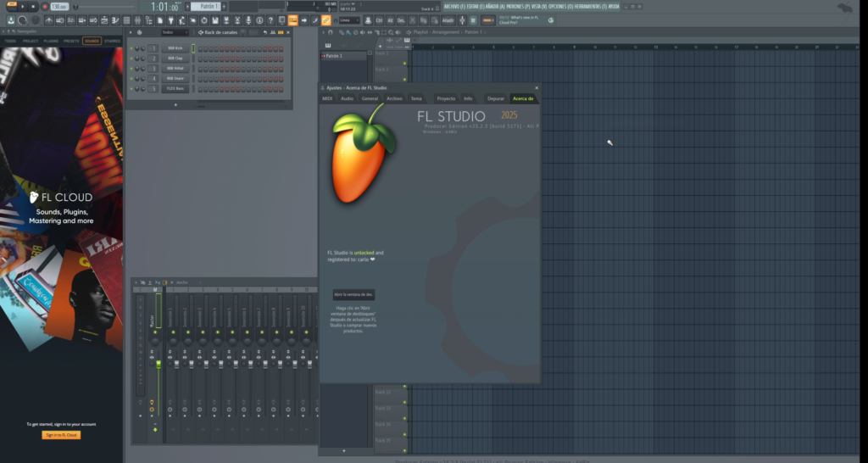This screenshot has width=868, height=463.
Task: Switch to the Proyecto tab in Ajustes
Action: [446, 98]
